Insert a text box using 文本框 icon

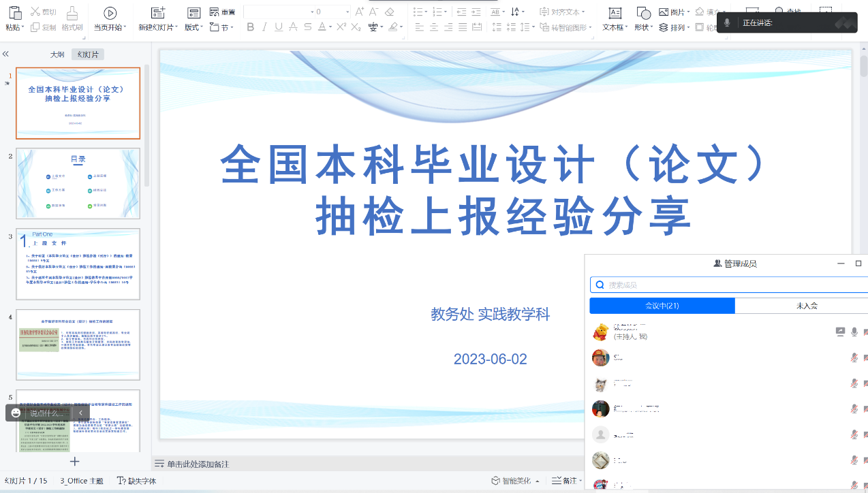pyautogui.click(x=615, y=13)
